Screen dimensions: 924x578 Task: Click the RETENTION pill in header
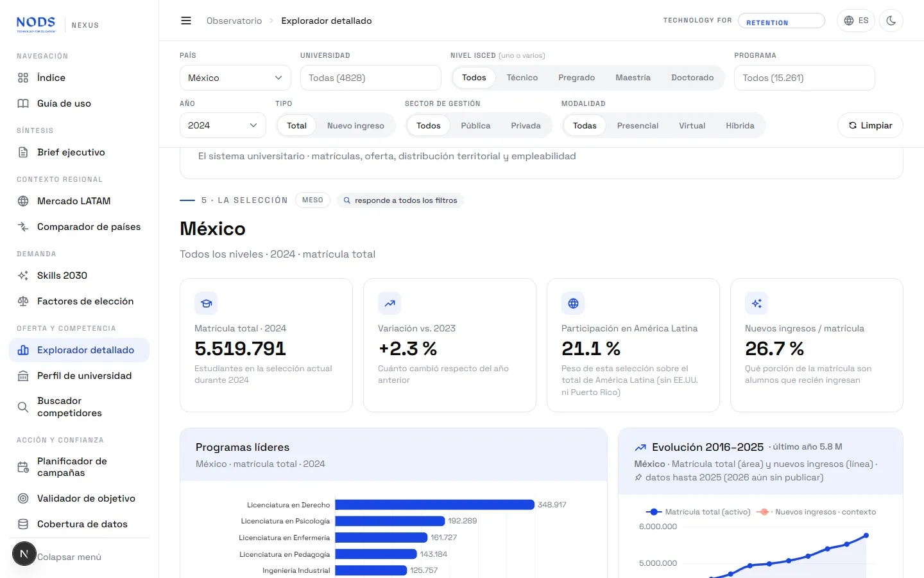coord(782,21)
